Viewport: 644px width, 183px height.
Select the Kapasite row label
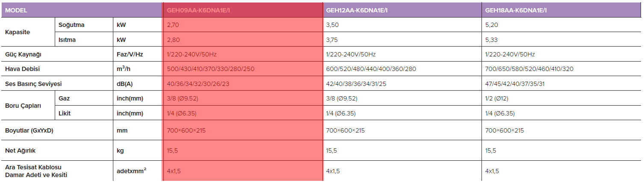coord(18,32)
